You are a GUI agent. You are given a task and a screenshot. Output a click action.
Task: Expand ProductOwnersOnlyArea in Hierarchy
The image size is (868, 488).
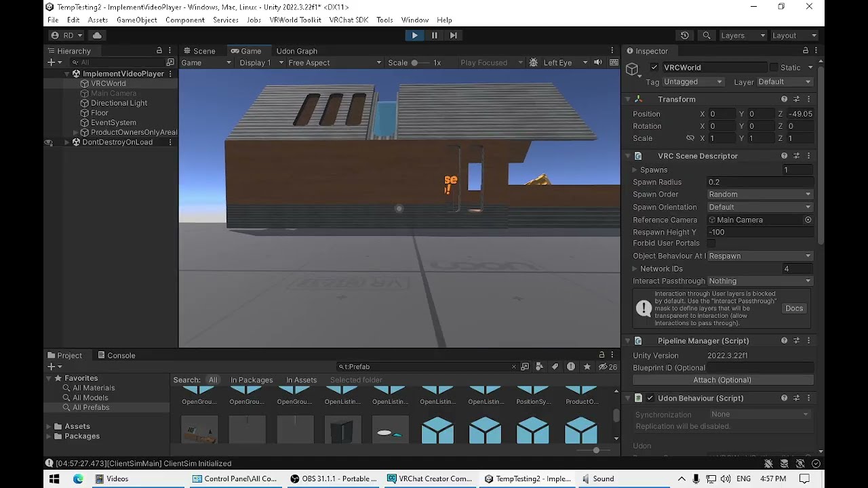[x=77, y=132]
